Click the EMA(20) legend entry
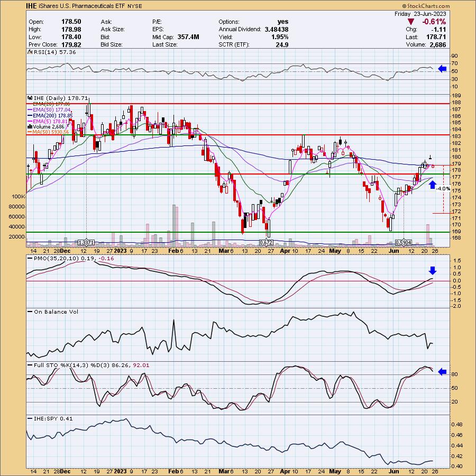476x476 pixels. [x=51, y=104]
